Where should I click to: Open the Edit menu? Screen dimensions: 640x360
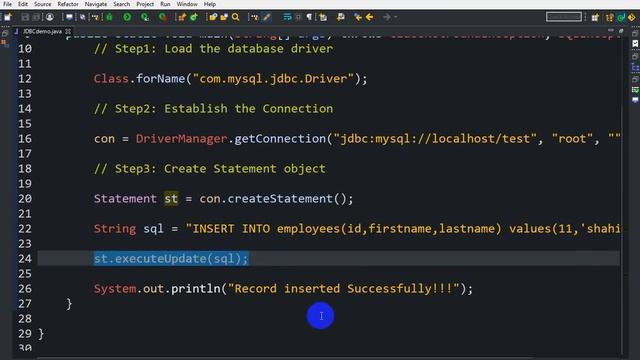coord(23,4)
